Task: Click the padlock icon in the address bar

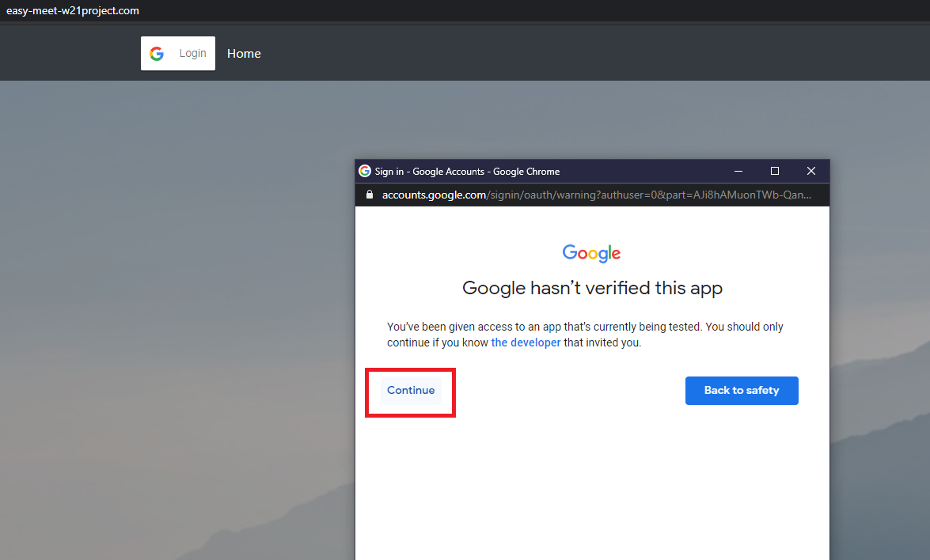Action: coord(369,195)
